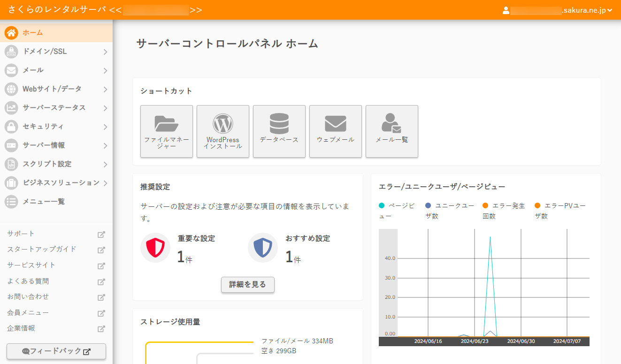The image size is (621, 364).
Task: Open the ファイルマネージャー shortcut icon
Action: (166, 124)
